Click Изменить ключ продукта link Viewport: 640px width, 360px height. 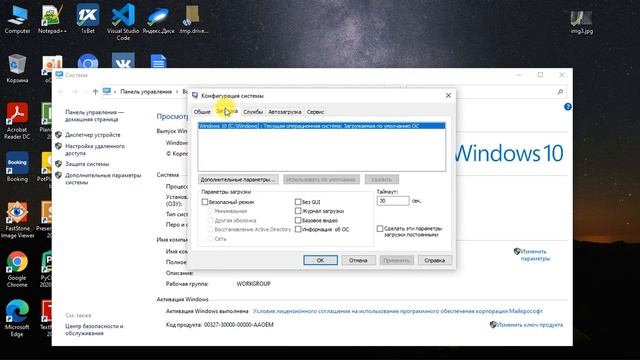[x=529, y=325]
